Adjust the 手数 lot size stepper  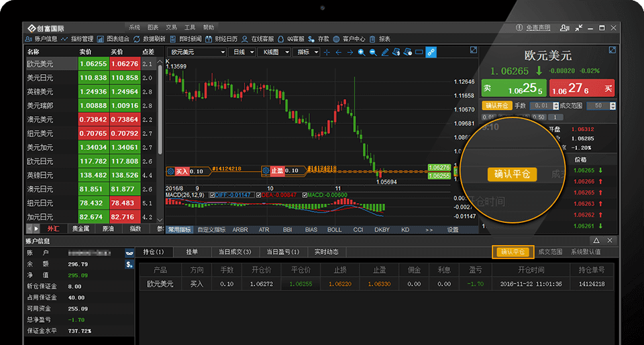pyautogui.click(x=556, y=106)
